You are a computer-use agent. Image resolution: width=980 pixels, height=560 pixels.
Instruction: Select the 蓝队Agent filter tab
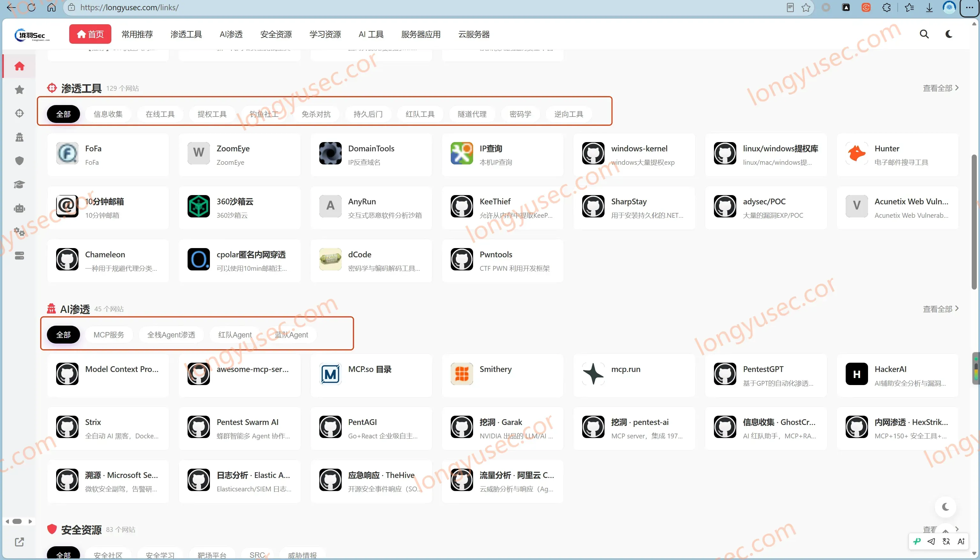[x=291, y=335]
